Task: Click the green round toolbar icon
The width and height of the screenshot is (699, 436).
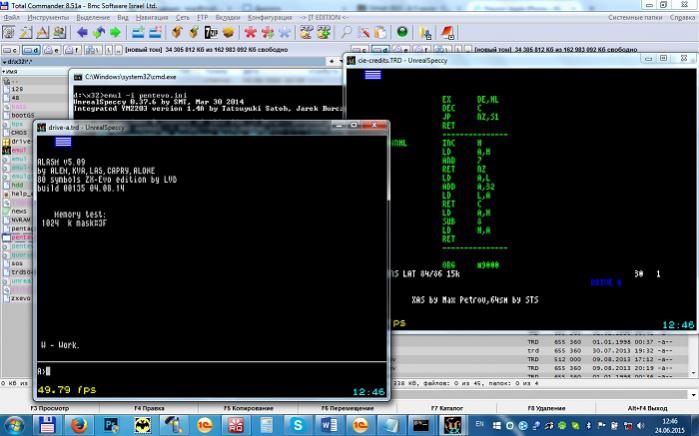Action: point(402,33)
